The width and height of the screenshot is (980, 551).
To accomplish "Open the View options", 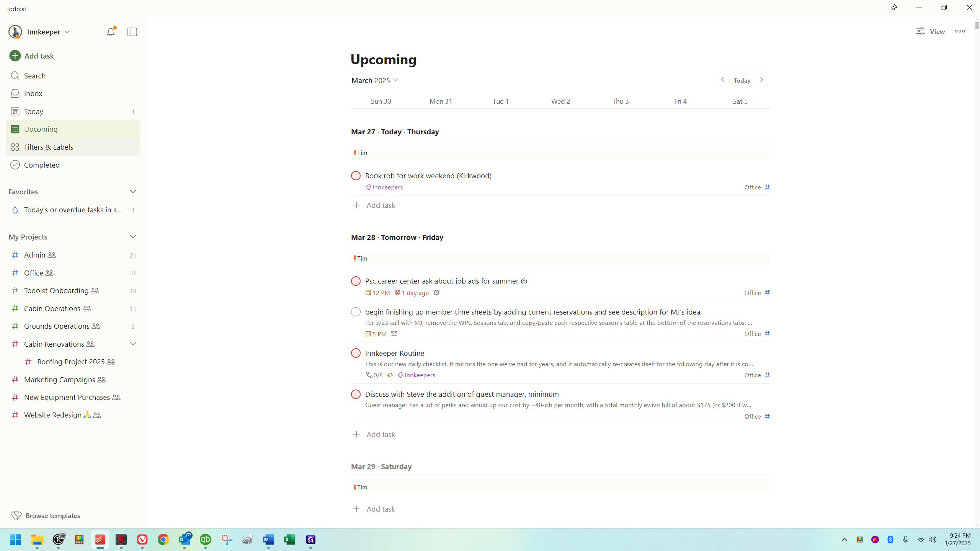I will [930, 31].
